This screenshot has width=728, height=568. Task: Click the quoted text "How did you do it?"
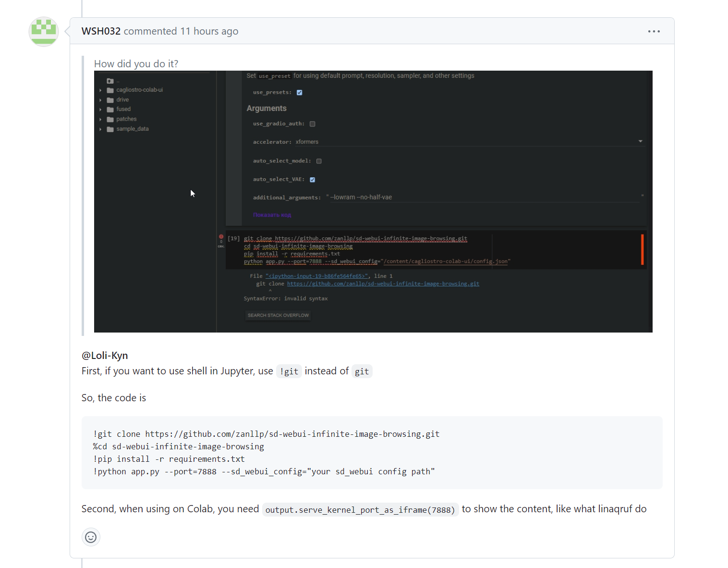click(x=136, y=64)
